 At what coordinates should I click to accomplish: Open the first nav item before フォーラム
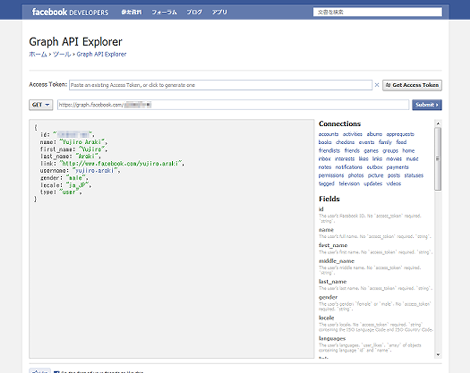[131, 12]
